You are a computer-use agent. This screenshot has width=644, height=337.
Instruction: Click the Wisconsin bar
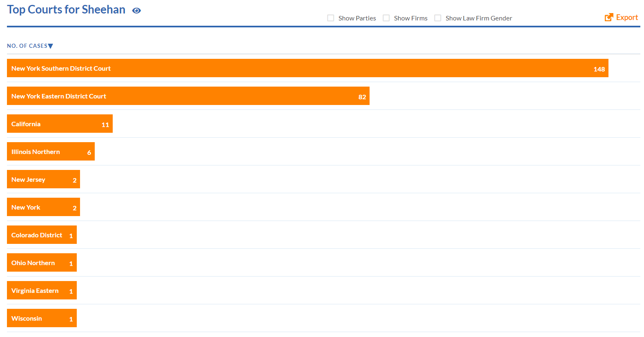[42, 318]
